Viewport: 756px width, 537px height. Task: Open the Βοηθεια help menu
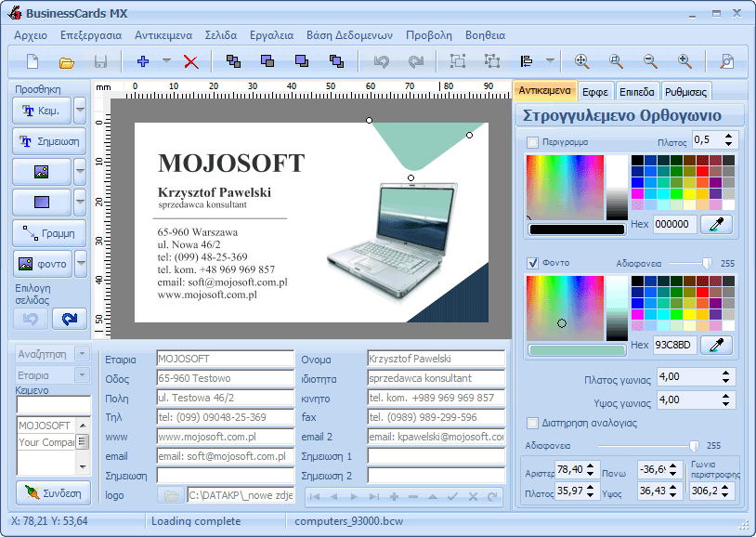click(485, 35)
